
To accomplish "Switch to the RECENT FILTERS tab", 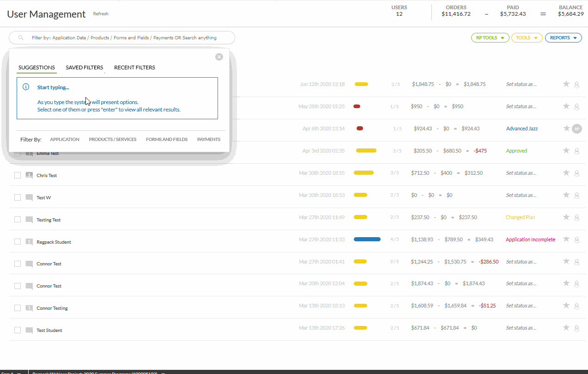I will [x=134, y=67].
